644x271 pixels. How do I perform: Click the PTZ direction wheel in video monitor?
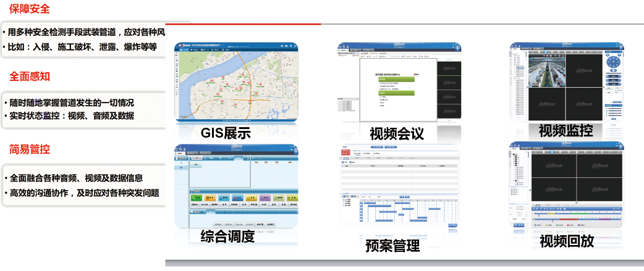[x=612, y=63]
